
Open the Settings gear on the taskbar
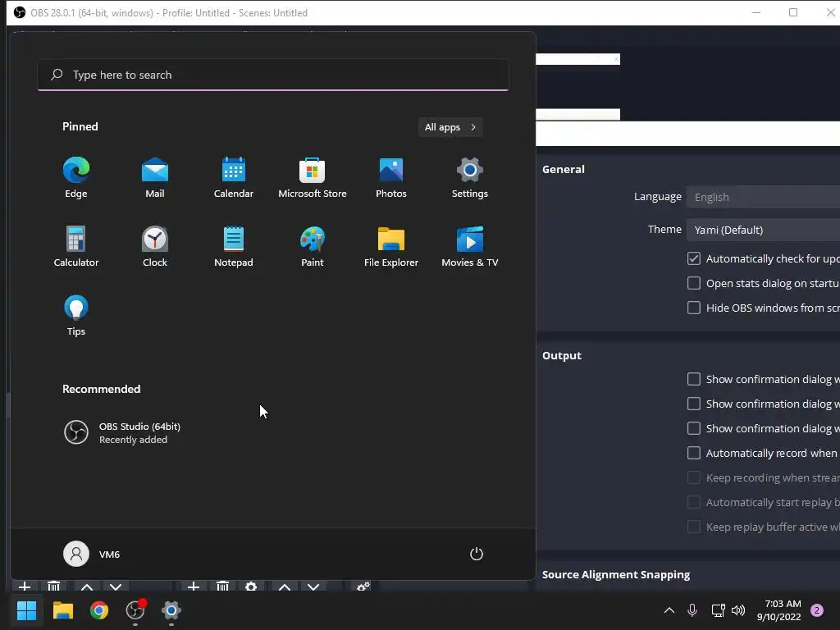[171, 610]
